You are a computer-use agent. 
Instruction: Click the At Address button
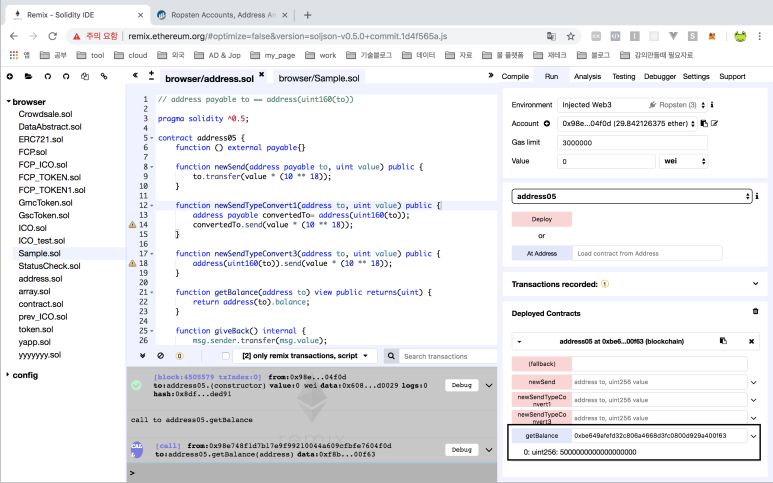[x=542, y=253]
